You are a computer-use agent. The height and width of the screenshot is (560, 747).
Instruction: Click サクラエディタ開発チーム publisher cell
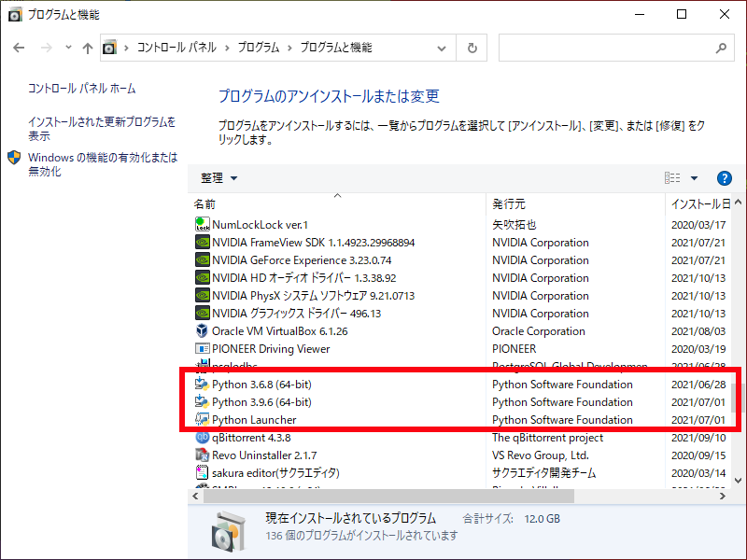[x=543, y=472]
